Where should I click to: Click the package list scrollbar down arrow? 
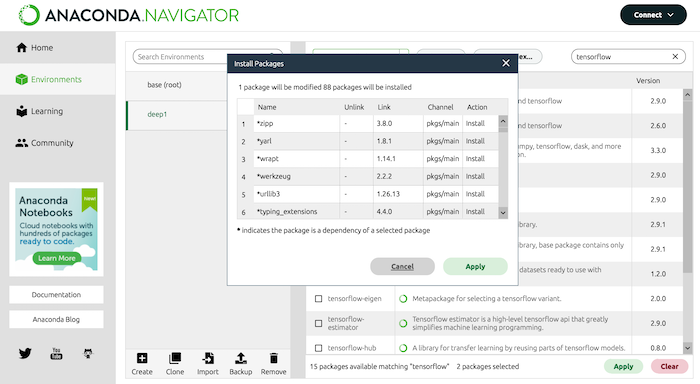(688, 348)
